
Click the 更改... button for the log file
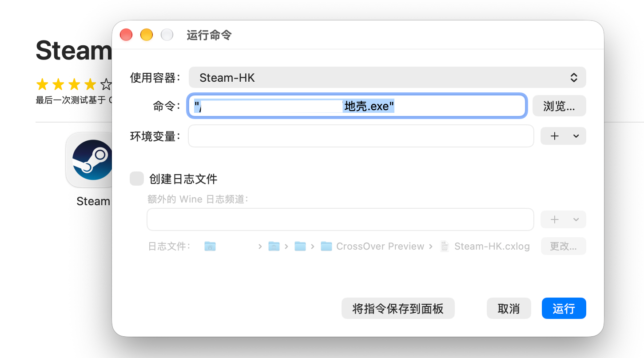[x=564, y=246]
